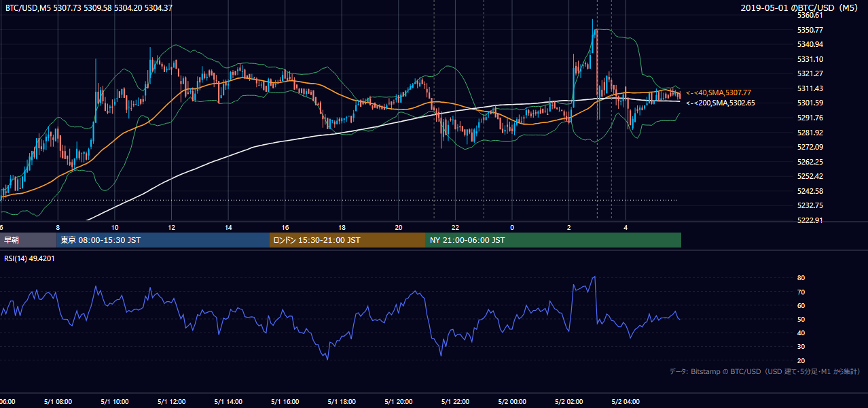Click the 5/1 12:00 bottom time label
This screenshot has height=408, width=868.
click(x=171, y=402)
